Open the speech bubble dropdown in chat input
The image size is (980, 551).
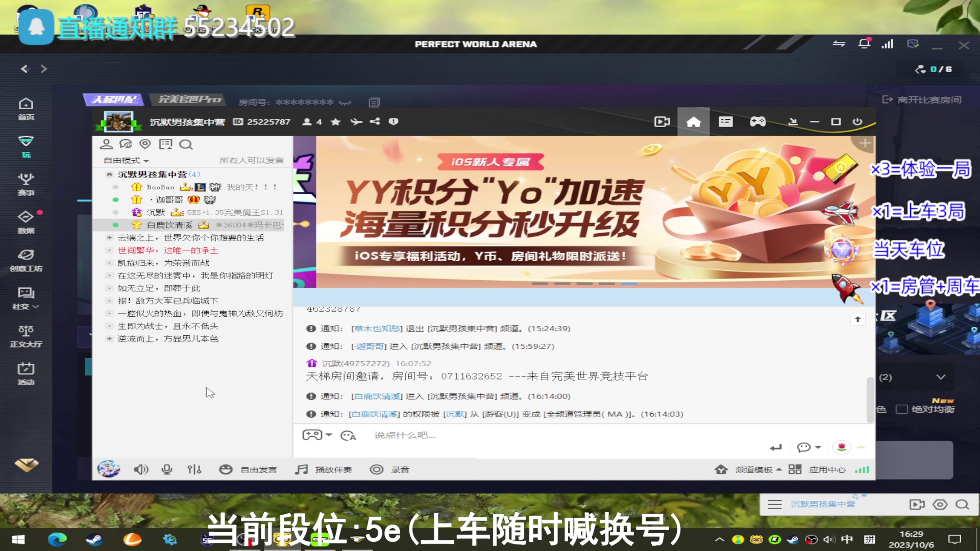pos(809,447)
